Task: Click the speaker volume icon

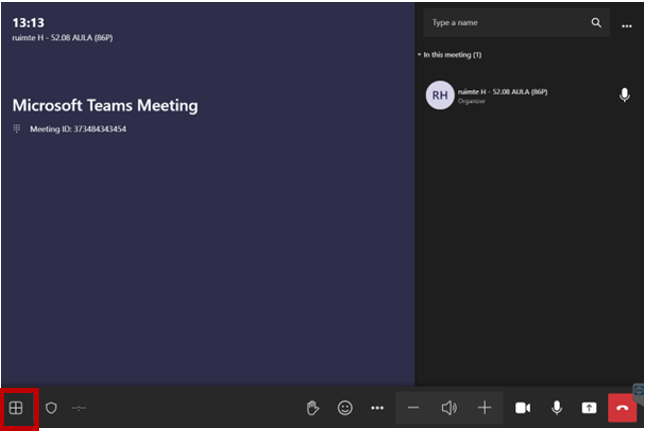Action: [449, 408]
